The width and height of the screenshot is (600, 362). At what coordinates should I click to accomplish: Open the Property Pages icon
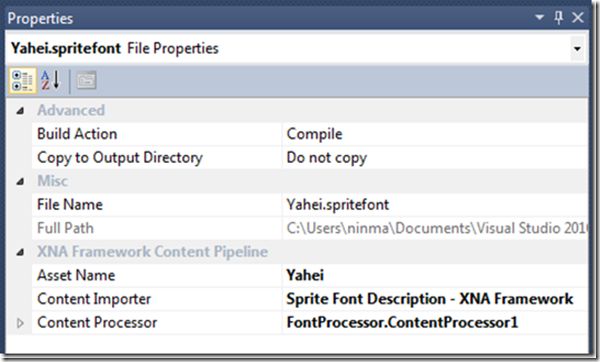[x=86, y=81]
